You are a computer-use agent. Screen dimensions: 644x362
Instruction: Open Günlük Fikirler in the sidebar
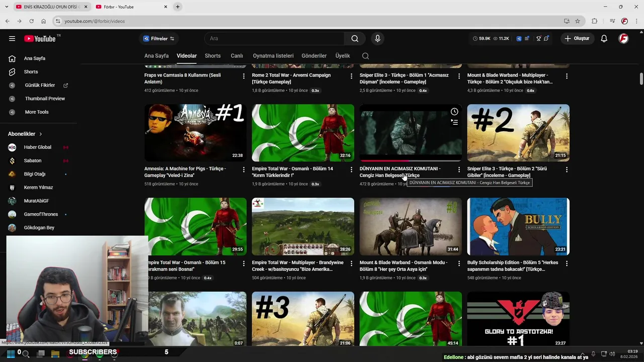[40, 85]
